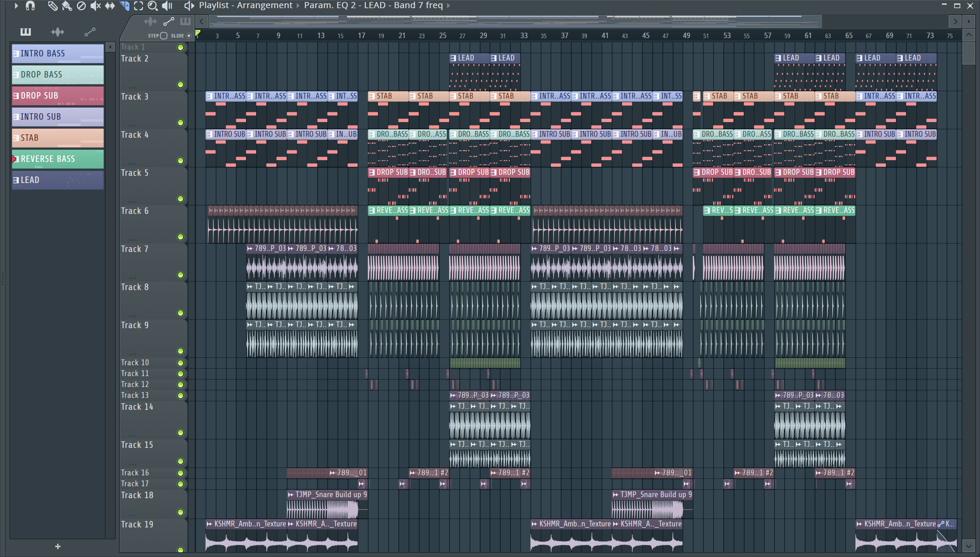The height and width of the screenshot is (557, 980).
Task: Open menu of TJMP_Snare Build up 9 clip at bar 9
Action: [291, 495]
